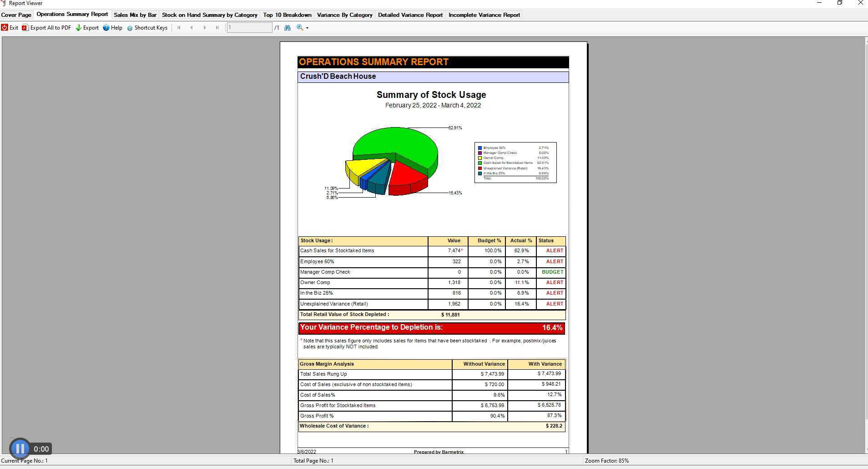Click the green Export arrow icon
Viewport: 868px width, 469px height.
click(78, 28)
